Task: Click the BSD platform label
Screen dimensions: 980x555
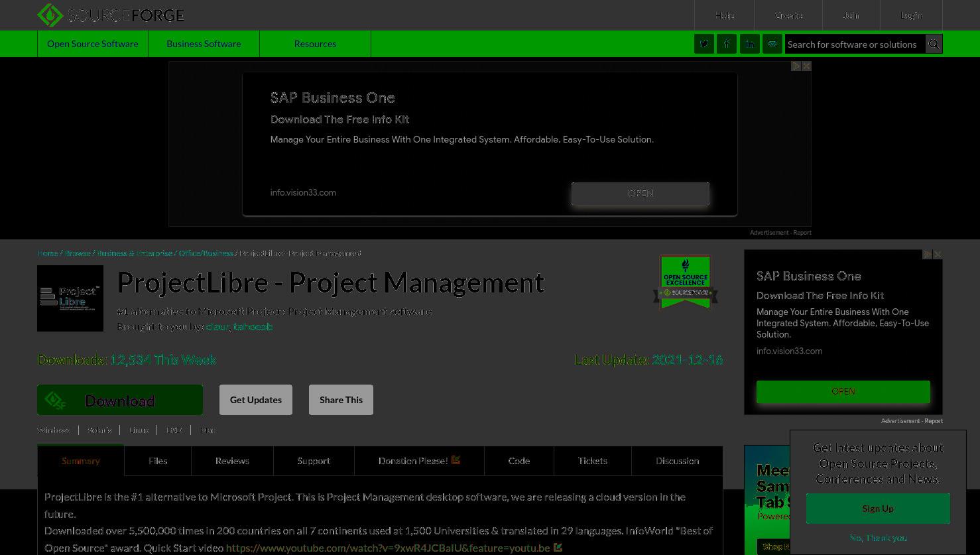Action: coord(174,430)
